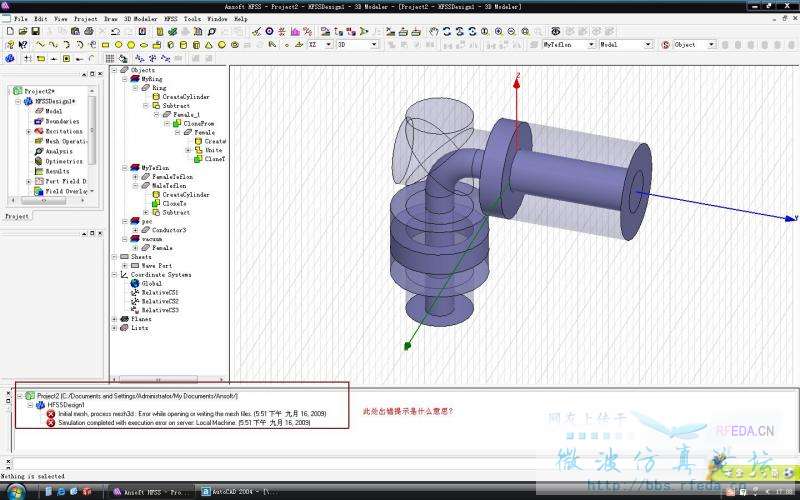
Task: Click the Draw spline icon
Action: click(53, 45)
